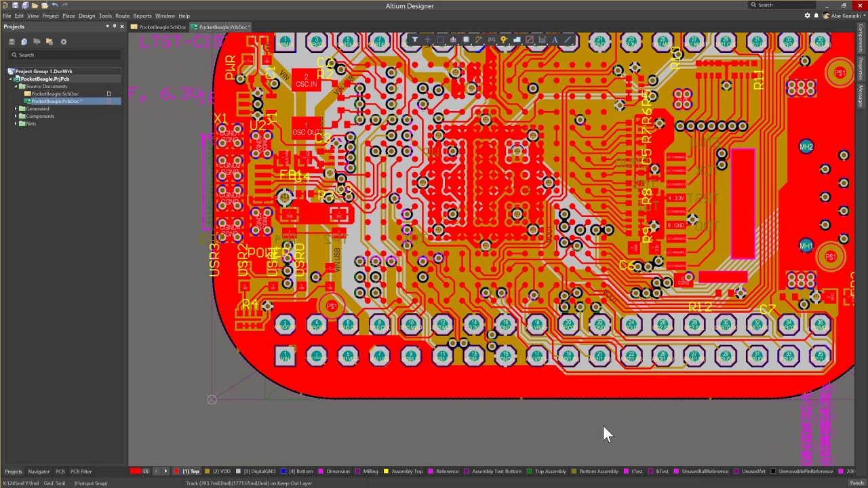The height and width of the screenshot is (488, 868).
Task: Switch to the Navigator panel tab
Action: [x=39, y=472]
